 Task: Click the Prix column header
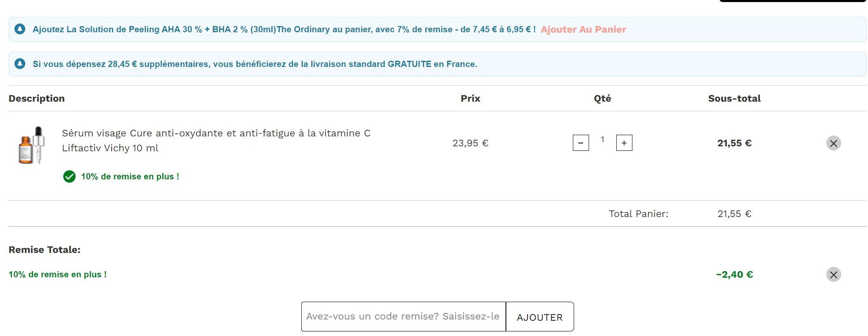(x=470, y=98)
